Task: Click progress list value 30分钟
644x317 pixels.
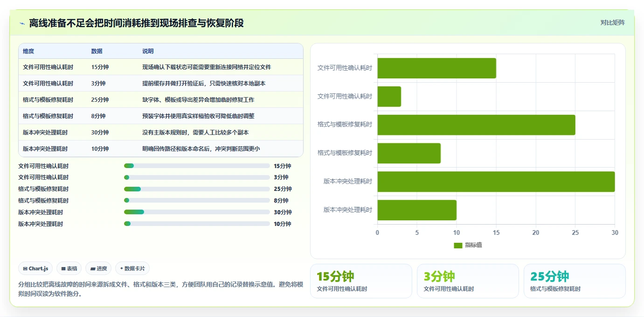Action: point(283,212)
